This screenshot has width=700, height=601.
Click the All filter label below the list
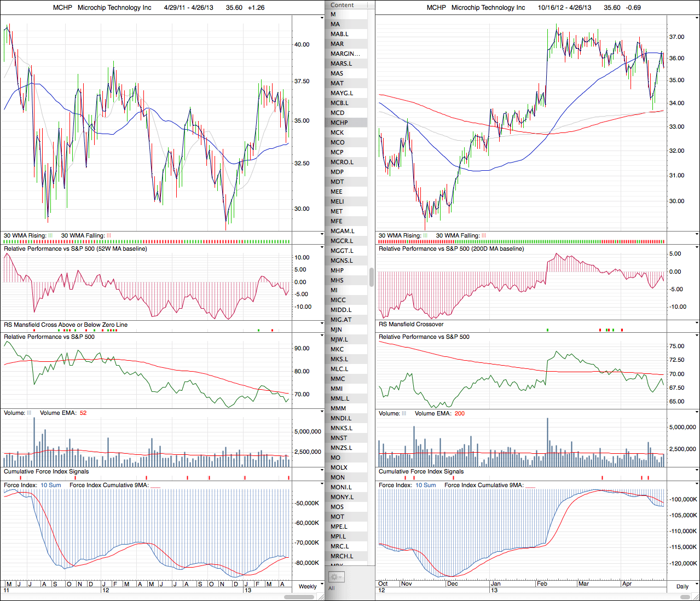(x=332, y=588)
